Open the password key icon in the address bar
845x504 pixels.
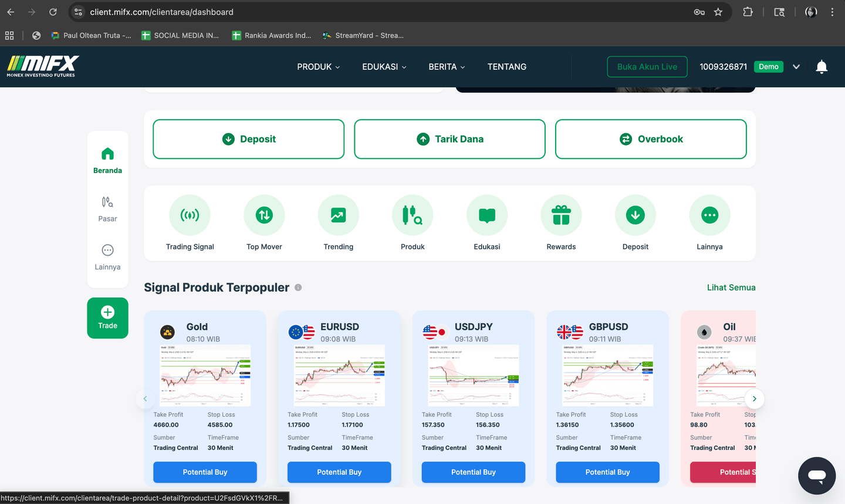click(699, 12)
